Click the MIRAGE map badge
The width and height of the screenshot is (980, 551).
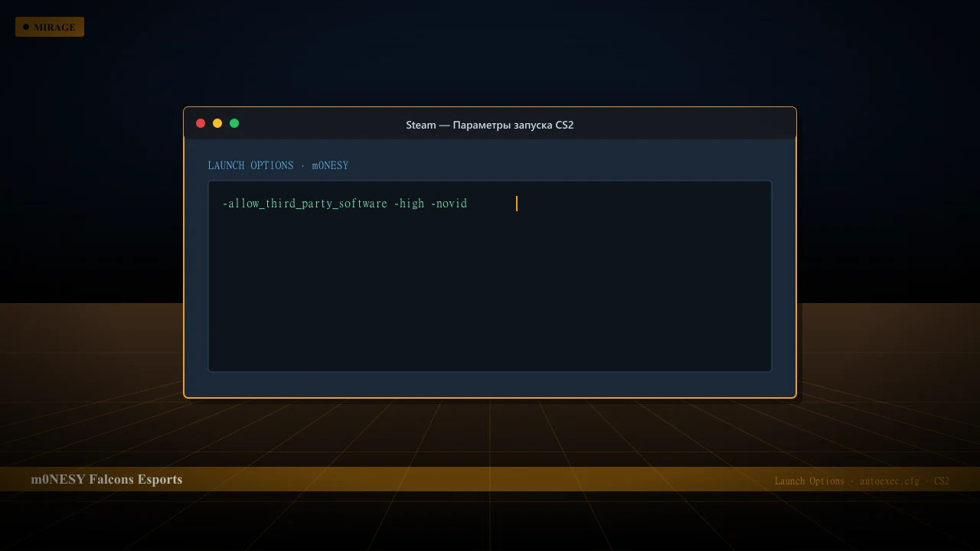coord(50,27)
